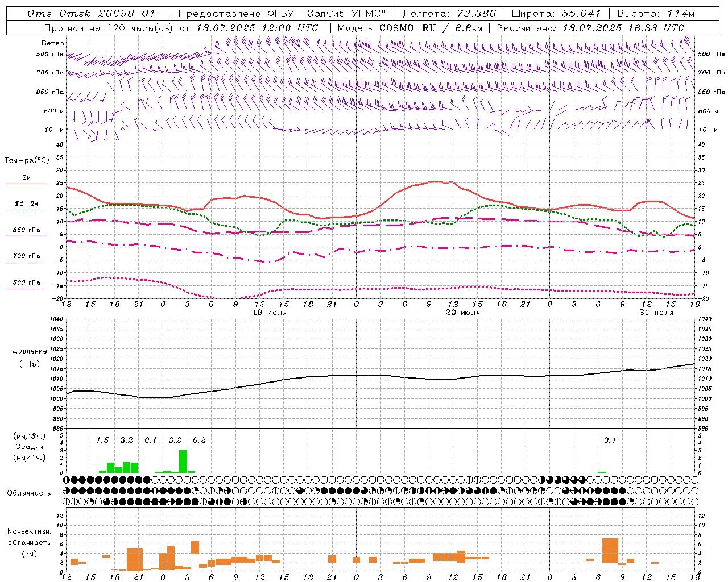728x582 pixels.
Task: Click the Осадки precipitation label
Action: coord(29,447)
